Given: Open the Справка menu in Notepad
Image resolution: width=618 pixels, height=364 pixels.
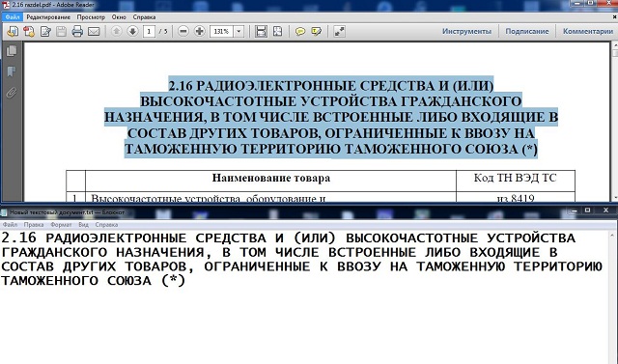Looking at the screenshot, I should 106,225.
